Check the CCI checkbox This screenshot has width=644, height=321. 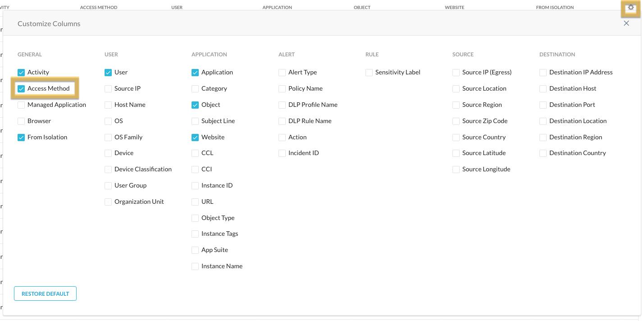195,170
